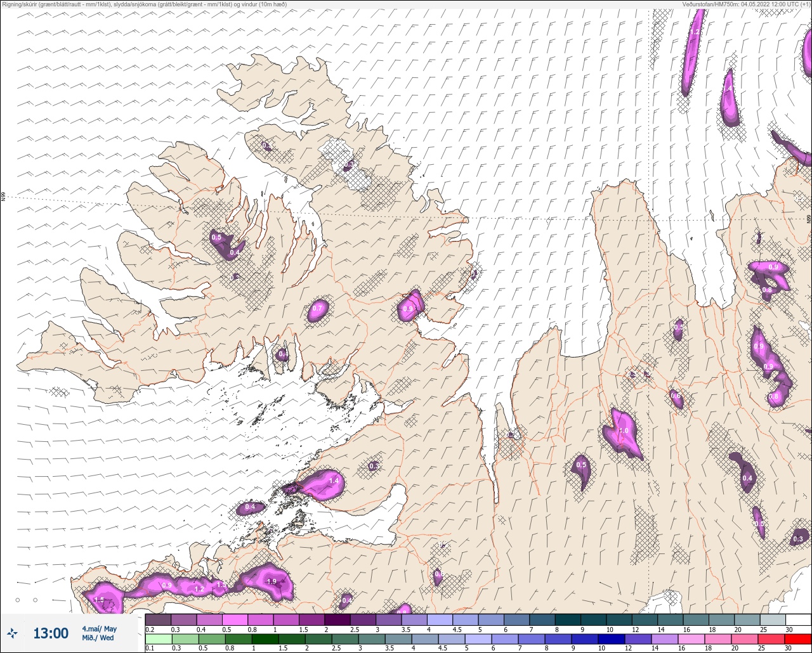Image resolution: width=812 pixels, height=653 pixels.
Task: Select the 0.7 precipitation value on the map
Action: 318,309
